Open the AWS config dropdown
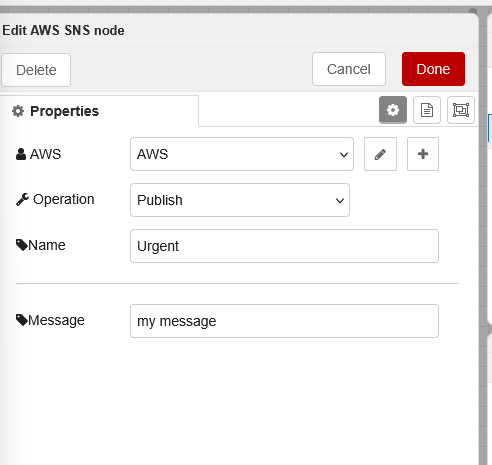 pyautogui.click(x=242, y=154)
